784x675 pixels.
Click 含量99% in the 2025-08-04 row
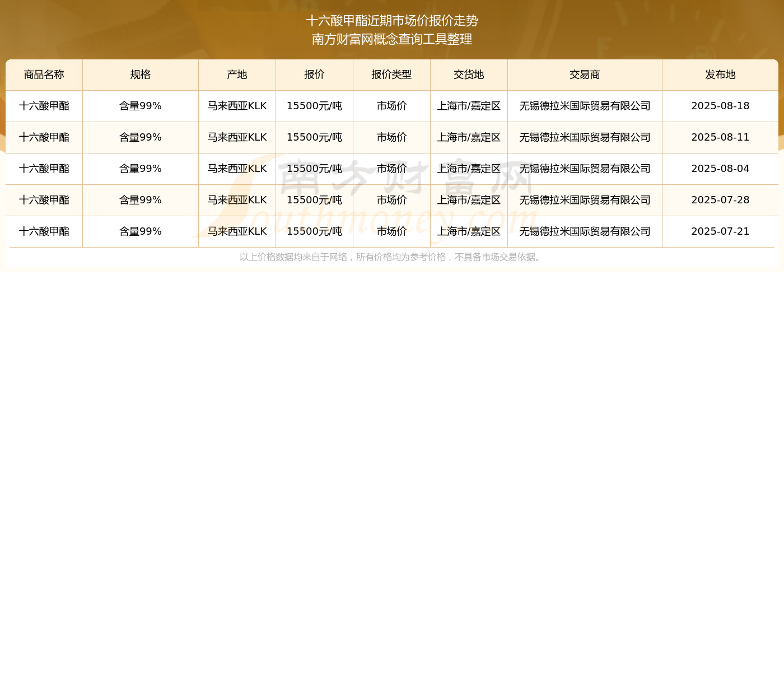point(141,169)
